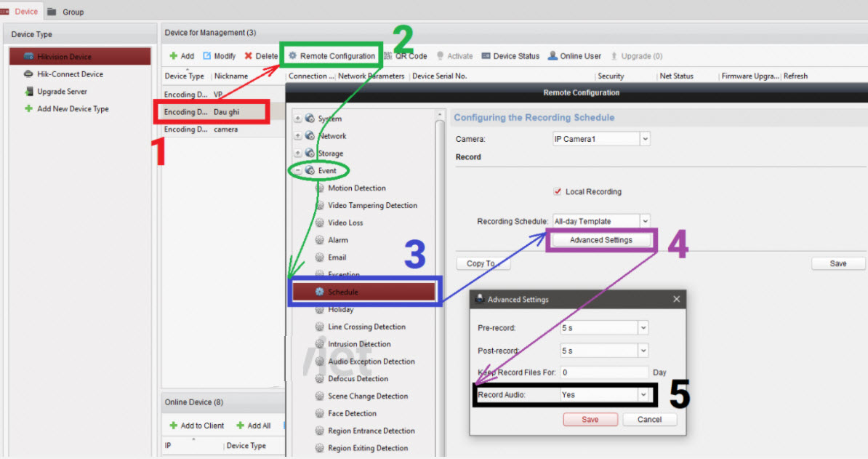Click the Keep Record Files For field
868x459 pixels.
tap(603, 372)
